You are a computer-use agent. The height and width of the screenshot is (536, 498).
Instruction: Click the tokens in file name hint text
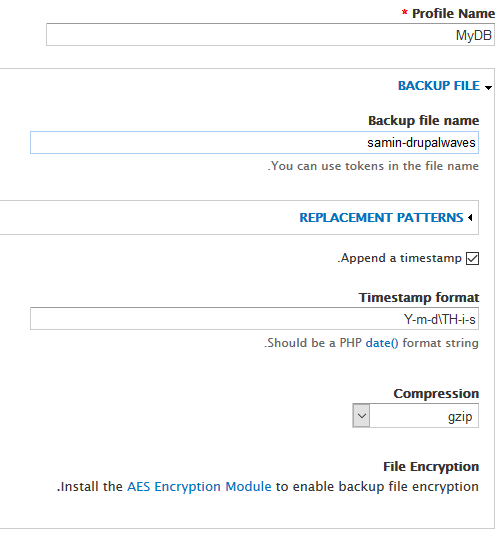[373, 166]
